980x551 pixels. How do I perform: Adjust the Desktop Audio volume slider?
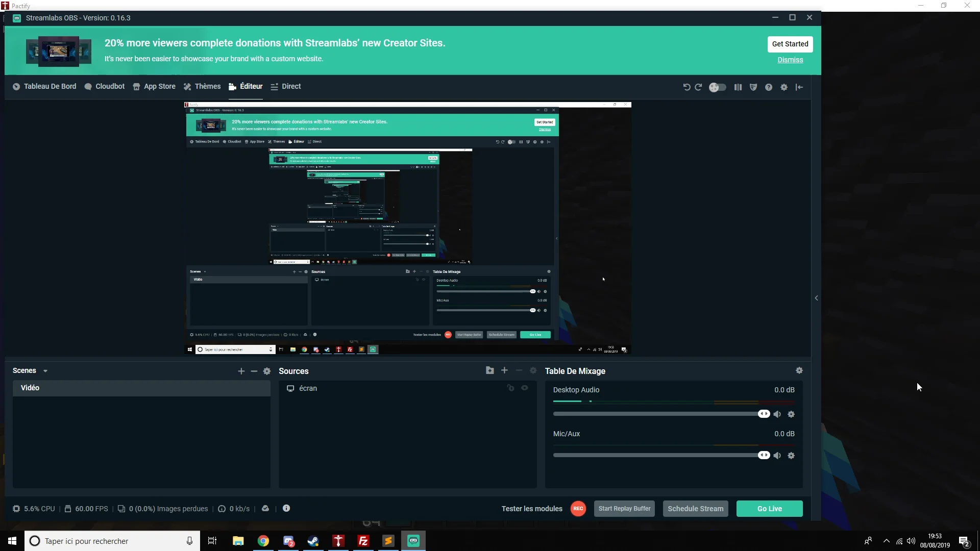661,414
